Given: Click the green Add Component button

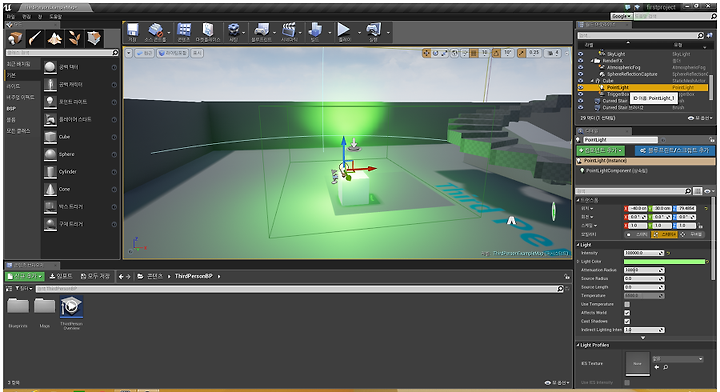Looking at the screenshot, I should (601, 151).
